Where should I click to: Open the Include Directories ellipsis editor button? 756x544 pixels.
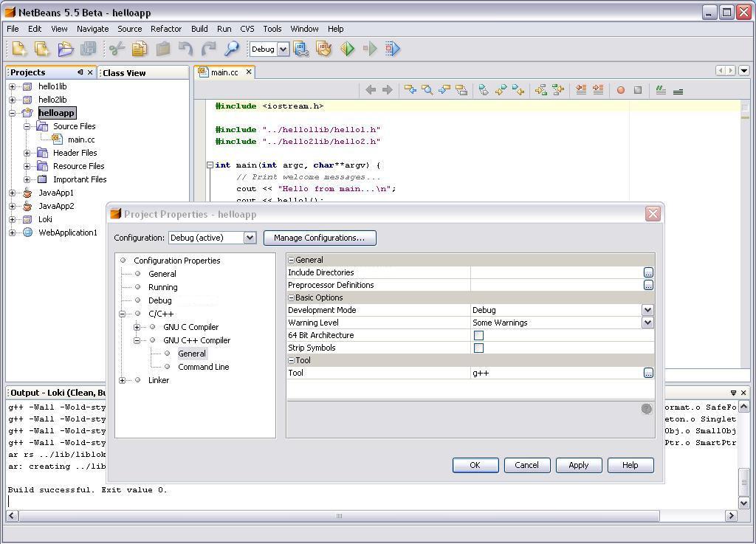[x=648, y=272]
